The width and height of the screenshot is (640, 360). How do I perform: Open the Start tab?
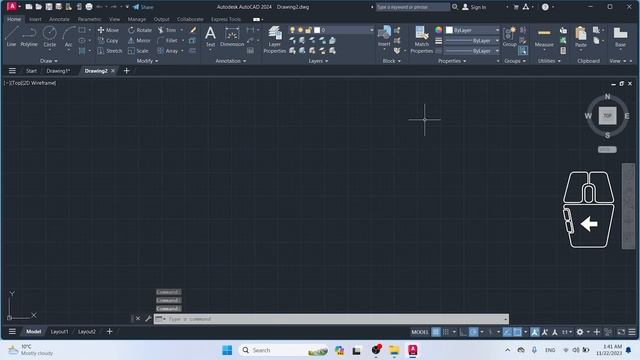pyautogui.click(x=31, y=71)
